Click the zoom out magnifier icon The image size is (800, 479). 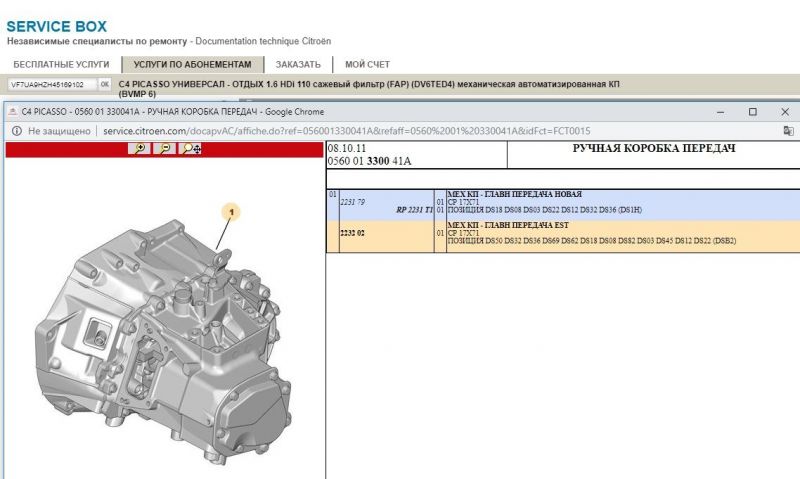point(164,149)
